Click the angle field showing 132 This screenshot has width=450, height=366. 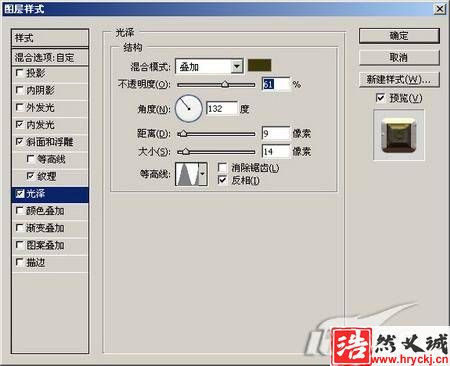222,109
